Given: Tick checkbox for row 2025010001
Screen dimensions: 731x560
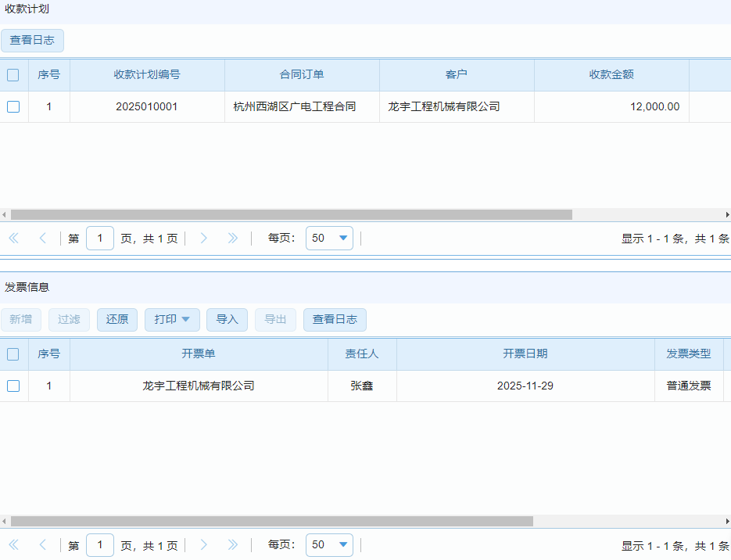Looking at the screenshot, I should pos(13,107).
